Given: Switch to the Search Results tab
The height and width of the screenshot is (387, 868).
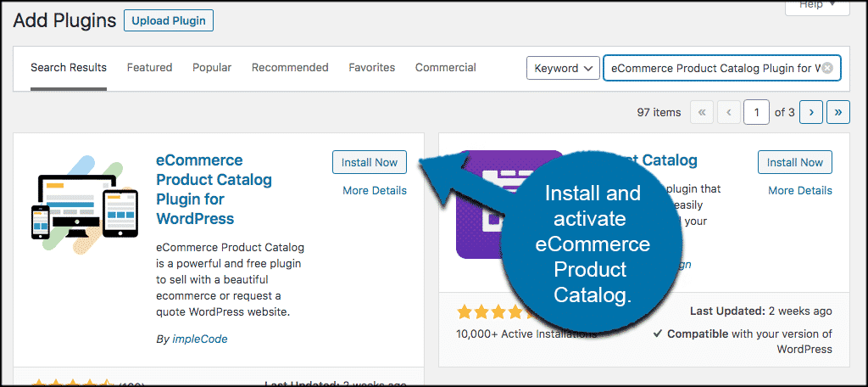Looking at the screenshot, I should coord(69,68).
